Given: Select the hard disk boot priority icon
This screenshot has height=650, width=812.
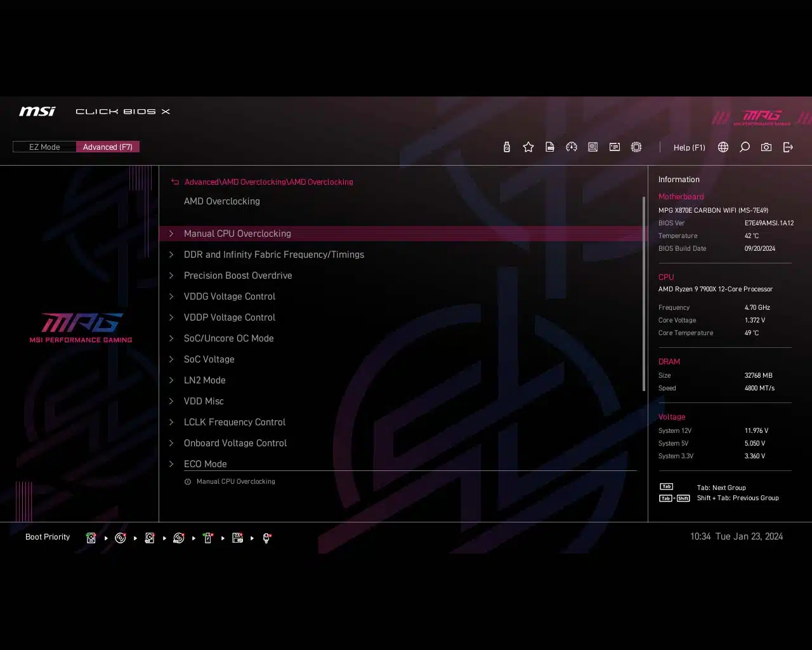Looking at the screenshot, I should [91, 538].
